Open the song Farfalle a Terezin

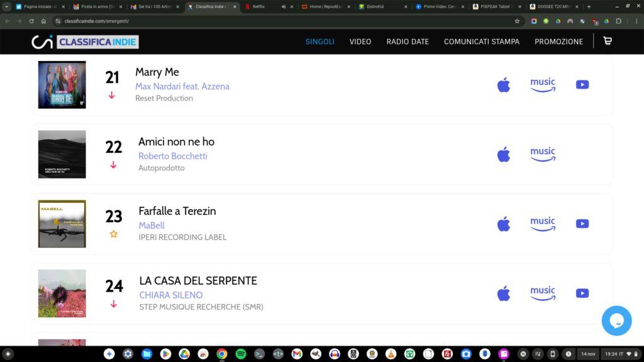point(177,211)
